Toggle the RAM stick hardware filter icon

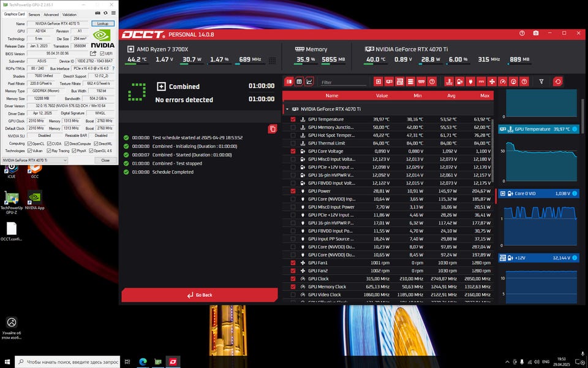coord(421,82)
